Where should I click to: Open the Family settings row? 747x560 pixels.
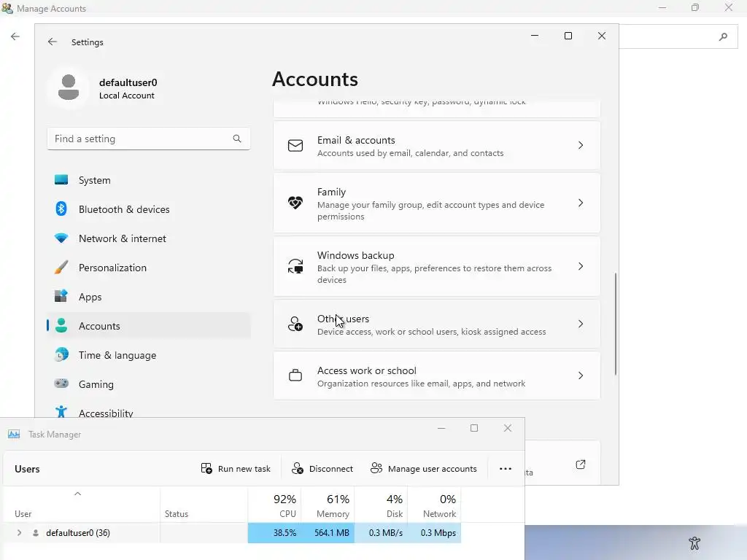(x=437, y=203)
